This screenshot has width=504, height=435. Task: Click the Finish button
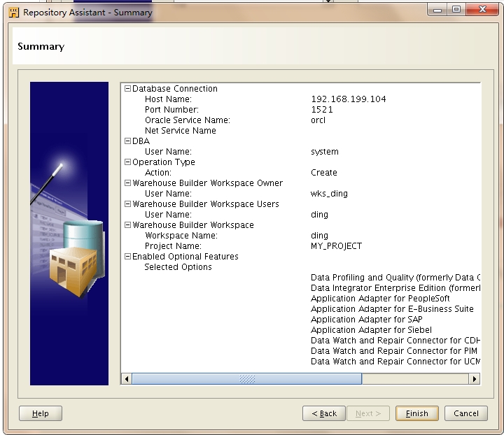417,413
